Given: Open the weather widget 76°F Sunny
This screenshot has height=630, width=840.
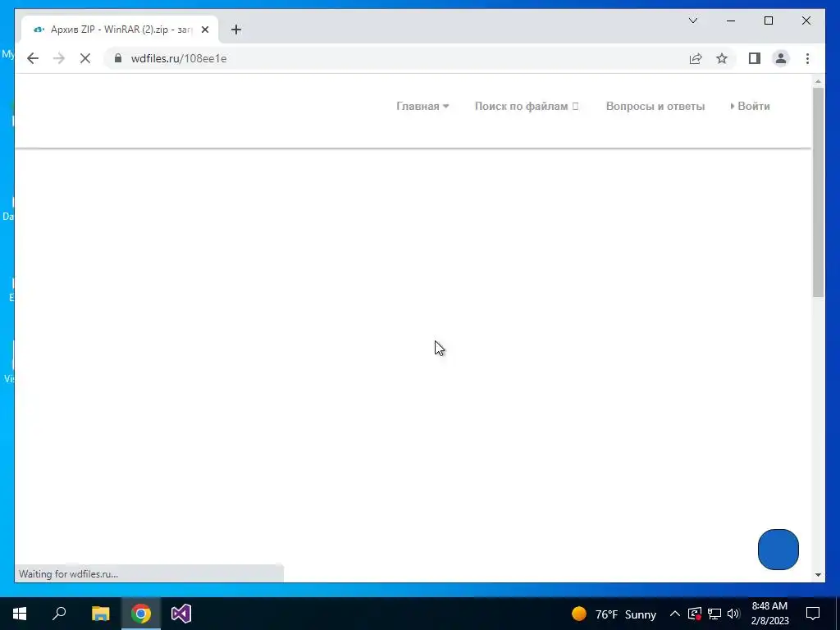Looking at the screenshot, I should pos(614,614).
